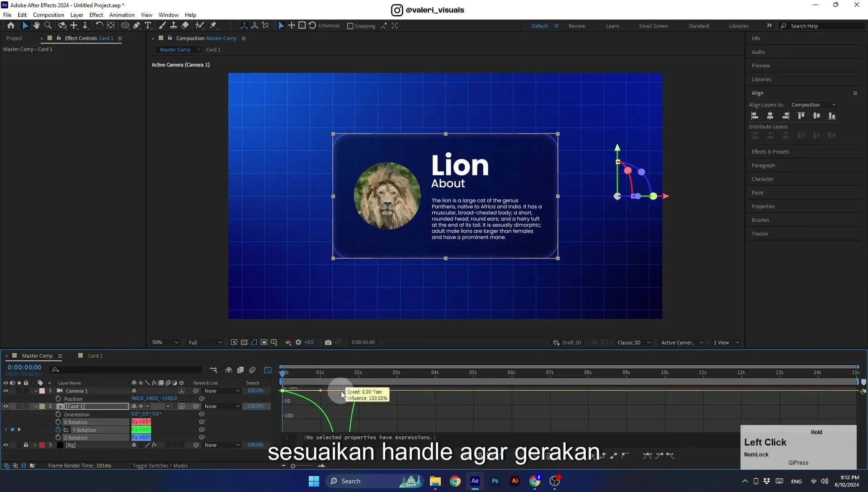
Task: Select the Brush tool
Action: pyautogui.click(x=162, y=26)
